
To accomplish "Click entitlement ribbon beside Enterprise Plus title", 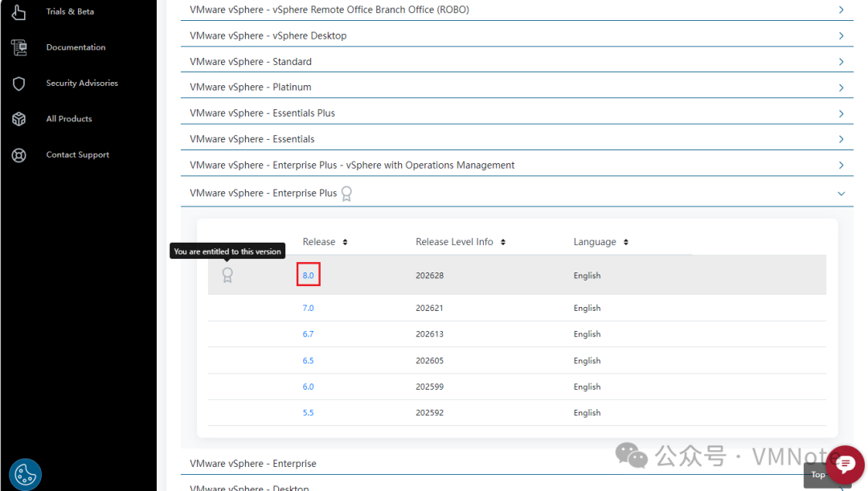I will click(346, 193).
